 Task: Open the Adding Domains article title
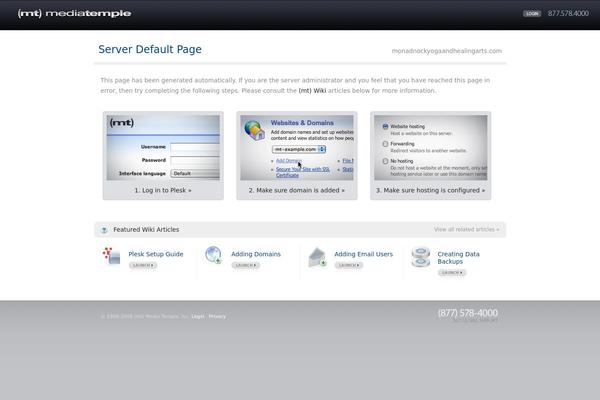tap(256, 254)
